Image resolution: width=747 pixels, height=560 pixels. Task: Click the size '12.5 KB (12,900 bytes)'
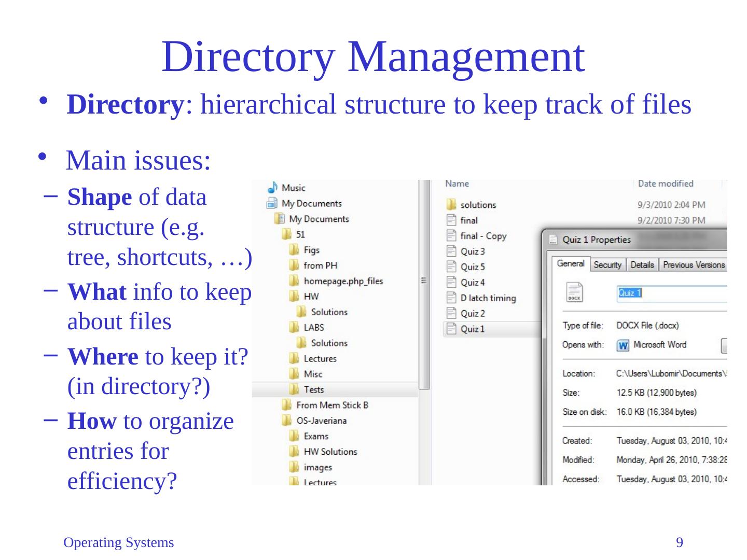[656, 393]
